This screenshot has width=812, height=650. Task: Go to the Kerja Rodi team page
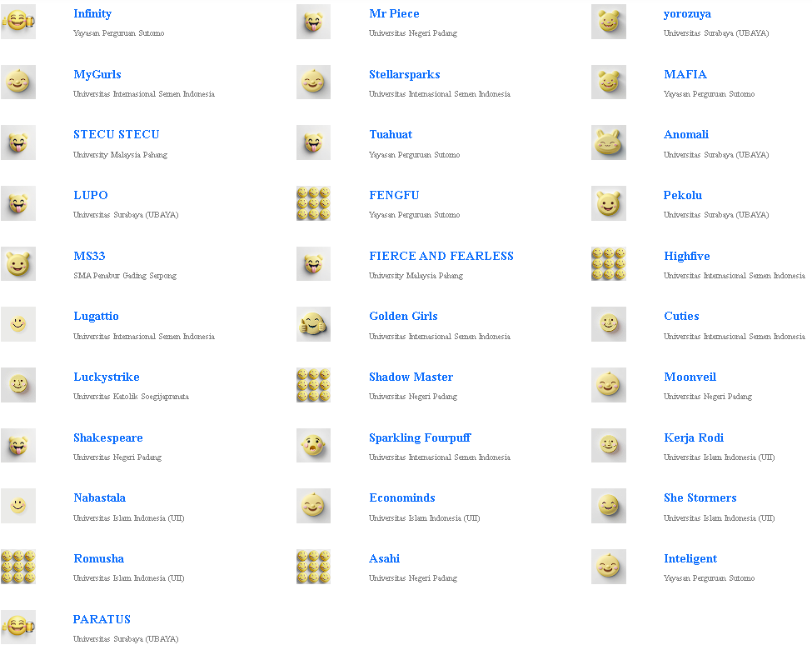(x=693, y=437)
